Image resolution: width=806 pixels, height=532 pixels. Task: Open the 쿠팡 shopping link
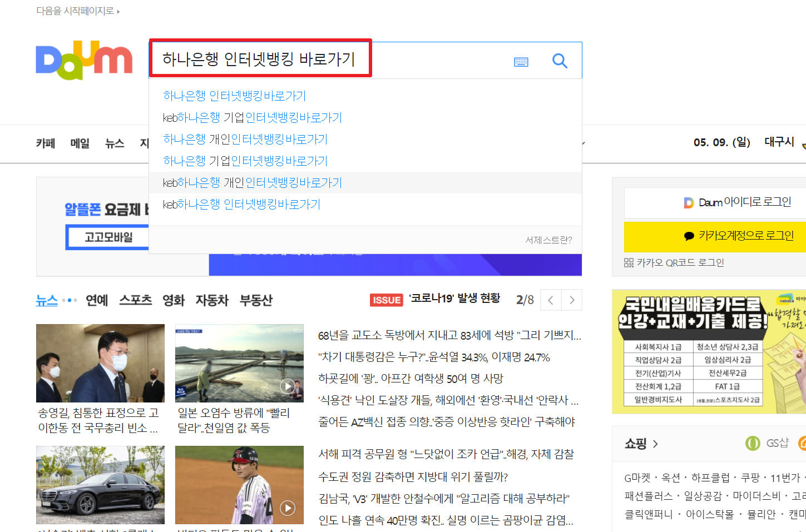coord(750,478)
